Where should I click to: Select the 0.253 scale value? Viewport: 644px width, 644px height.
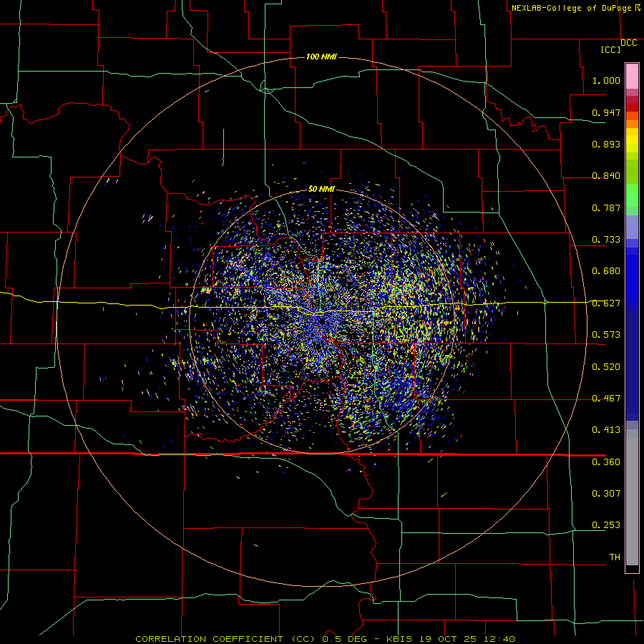606,525
